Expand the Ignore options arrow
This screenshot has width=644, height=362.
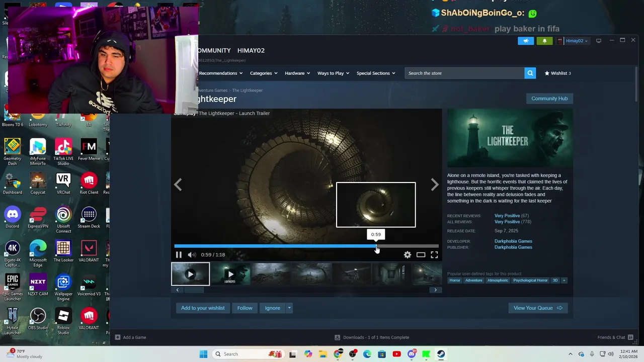pos(289,308)
